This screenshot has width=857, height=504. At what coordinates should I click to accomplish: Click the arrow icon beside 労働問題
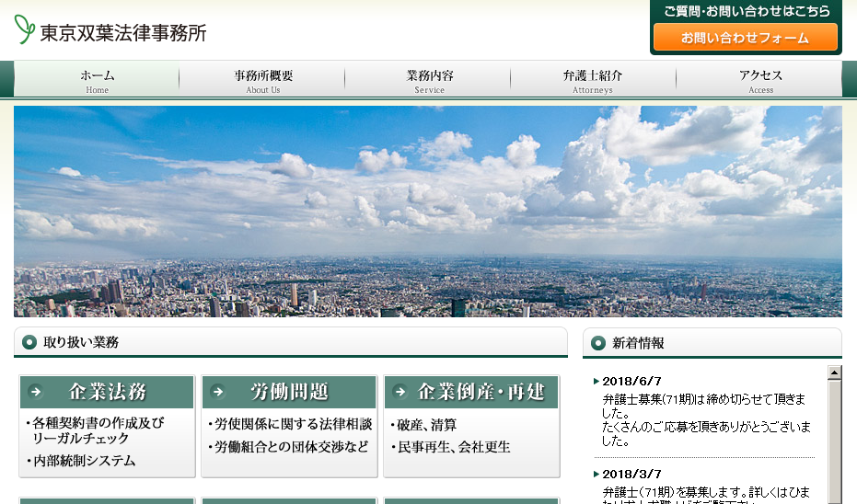(218, 392)
